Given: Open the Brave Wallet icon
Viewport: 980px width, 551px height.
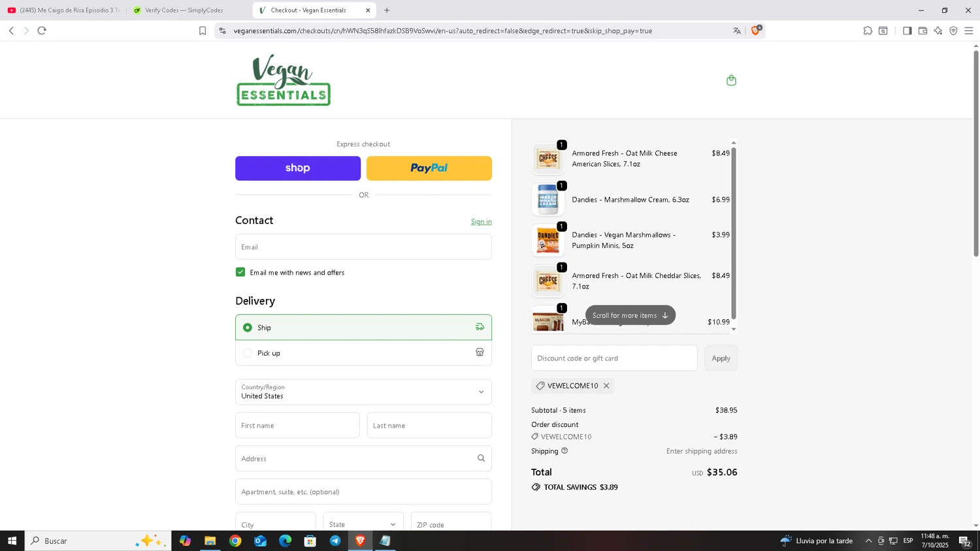Looking at the screenshot, I should click(923, 31).
